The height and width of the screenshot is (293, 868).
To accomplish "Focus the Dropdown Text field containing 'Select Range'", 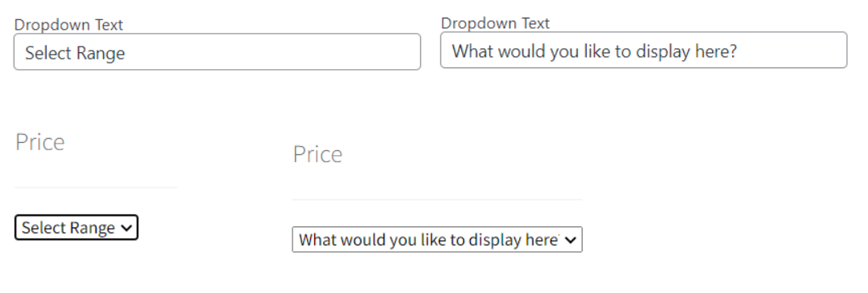I will 217,52.
